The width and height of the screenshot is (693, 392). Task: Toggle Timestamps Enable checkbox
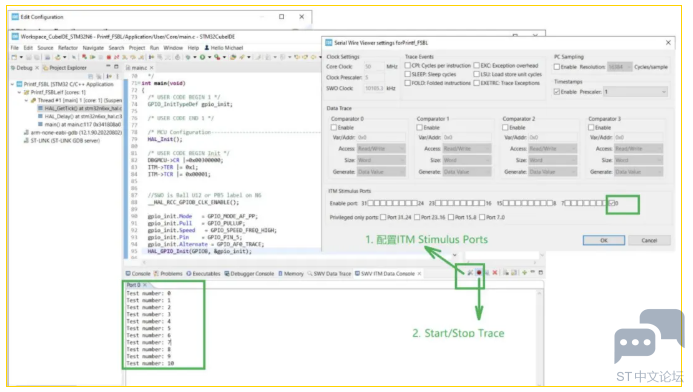click(557, 91)
